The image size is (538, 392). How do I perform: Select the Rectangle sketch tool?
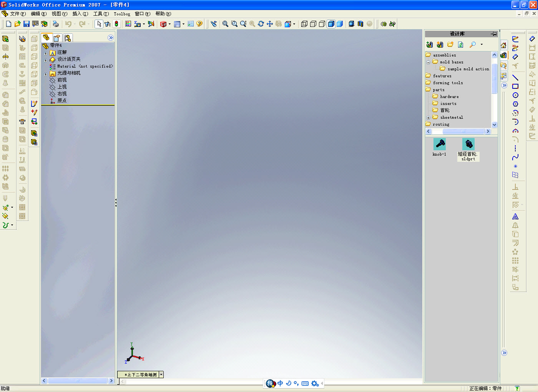coord(515,86)
